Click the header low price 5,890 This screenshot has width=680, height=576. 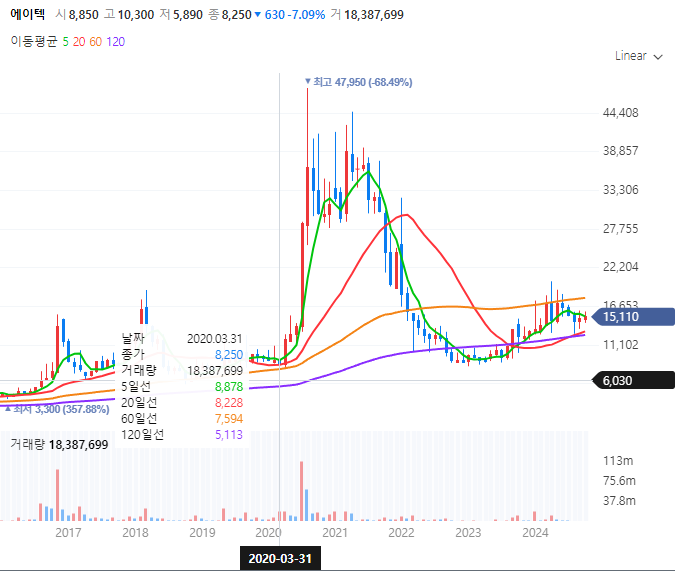[x=188, y=15]
